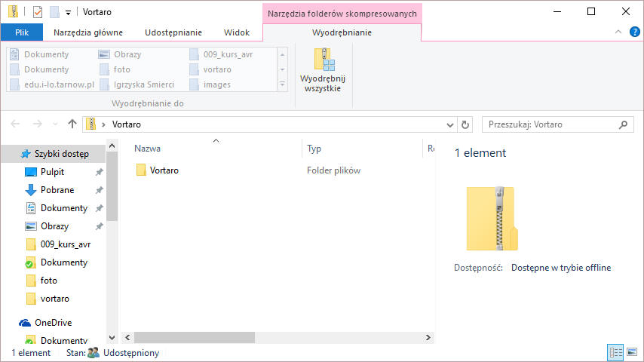Screen dimensions: 644x362
Task: Switch to the Widok ribbon tab
Action: coord(237,32)
